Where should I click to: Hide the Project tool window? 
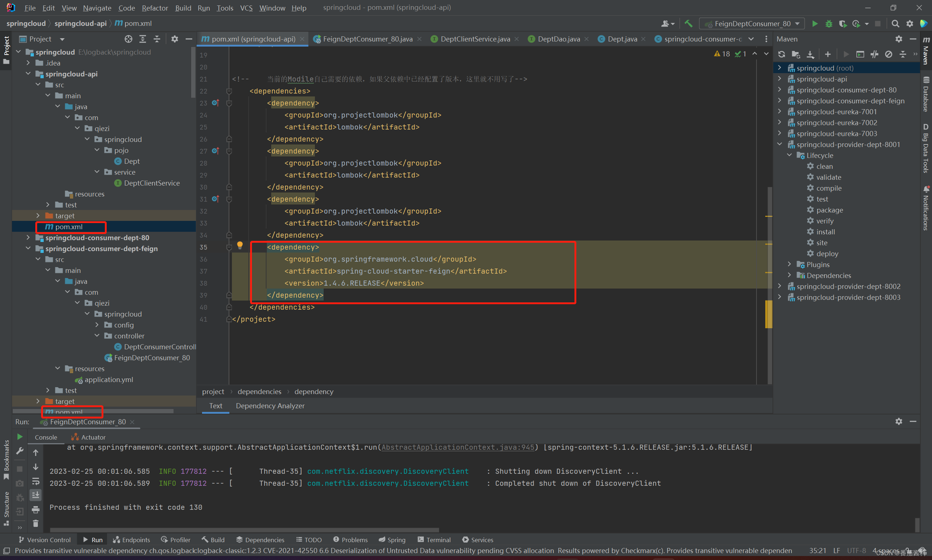click(189, 39)
